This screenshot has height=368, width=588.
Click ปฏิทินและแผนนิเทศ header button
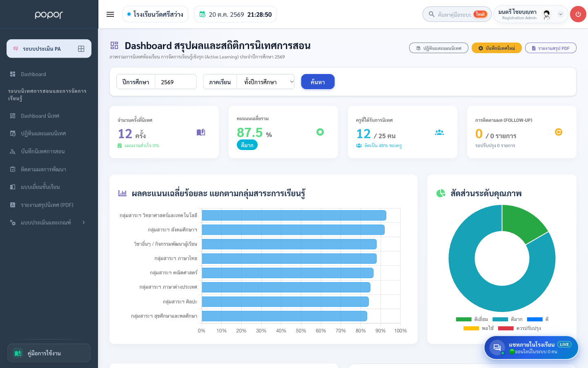click(439, 48)
